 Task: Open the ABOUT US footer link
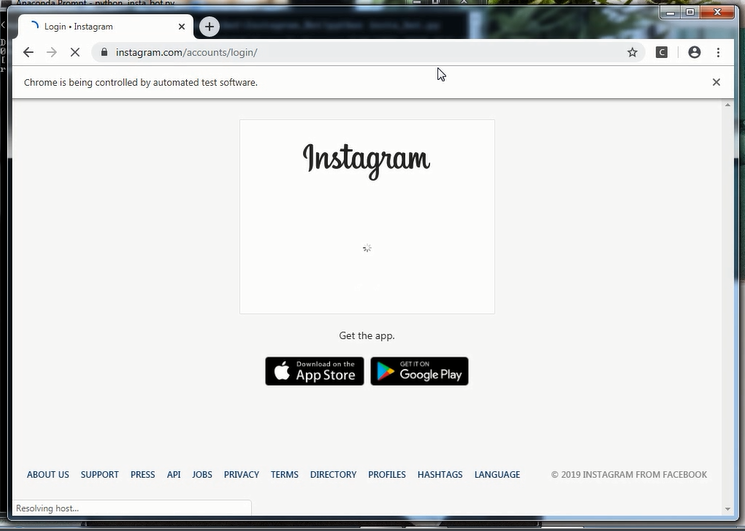tap(48, 474)
